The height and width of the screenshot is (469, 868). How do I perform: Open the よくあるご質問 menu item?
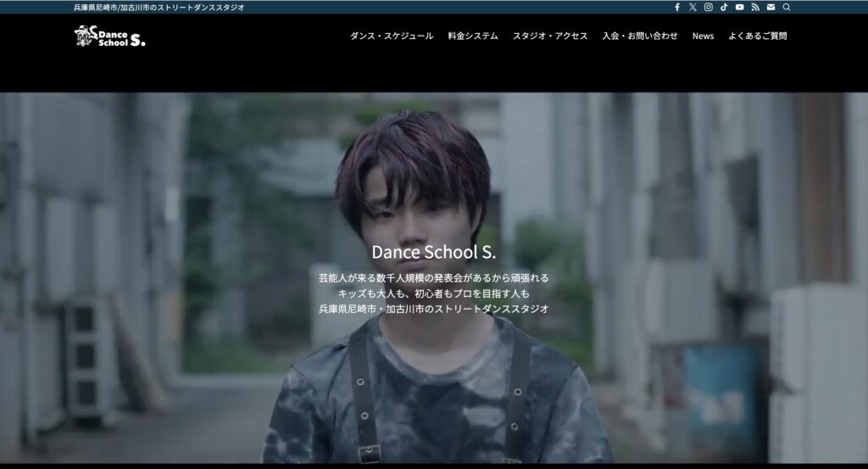(x=758, y=36)
